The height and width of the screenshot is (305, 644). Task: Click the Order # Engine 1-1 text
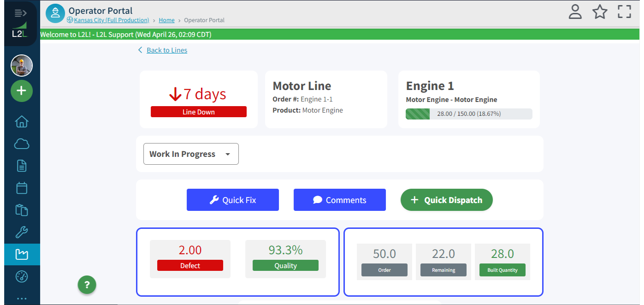(x=302, y=99)
